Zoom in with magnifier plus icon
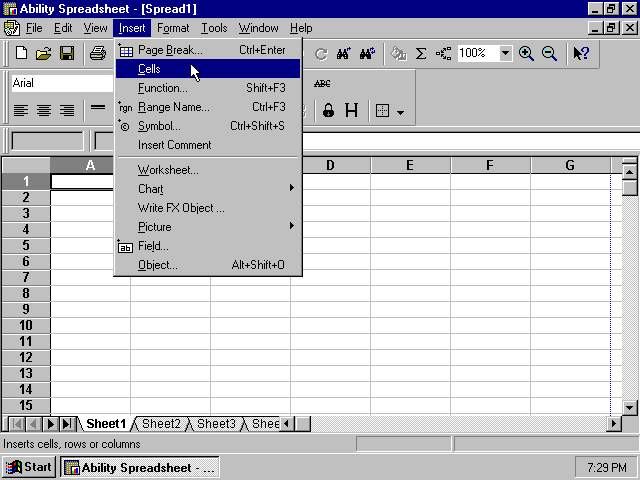This screenshot has height=480, width=640. (526, 53)
